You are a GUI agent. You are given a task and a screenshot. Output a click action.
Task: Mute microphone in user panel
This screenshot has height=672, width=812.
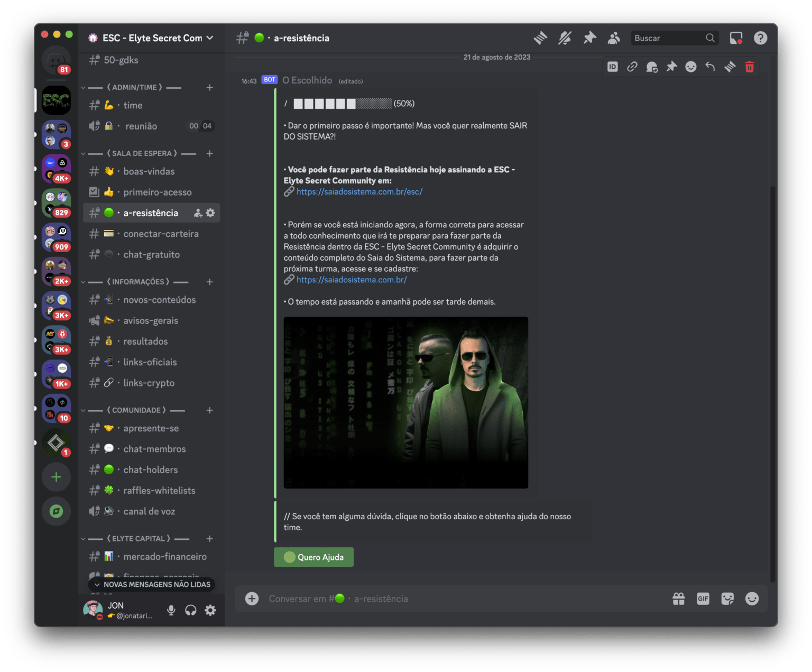(171, 610)
